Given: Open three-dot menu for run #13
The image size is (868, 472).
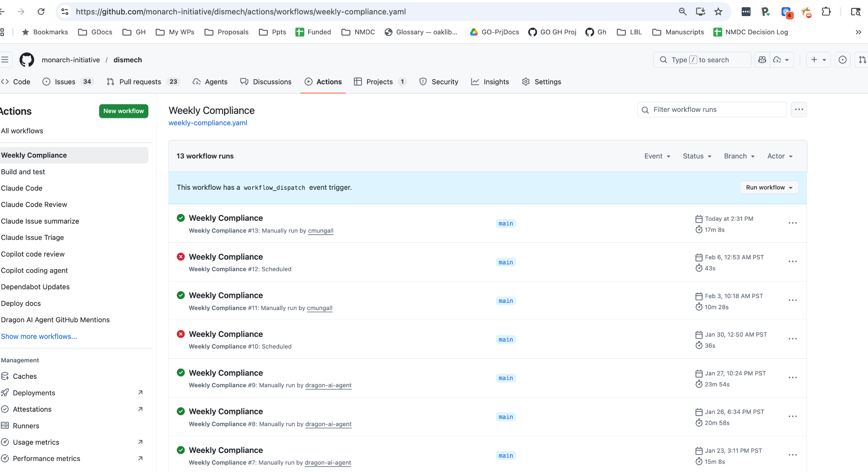Looking at the screenshot, I should [793, 223].
